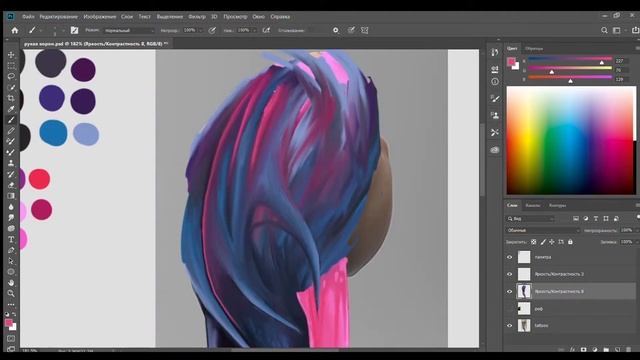The image size is (640, 360).
Task: Delete layer trash icon
Action: pos(629,350)
